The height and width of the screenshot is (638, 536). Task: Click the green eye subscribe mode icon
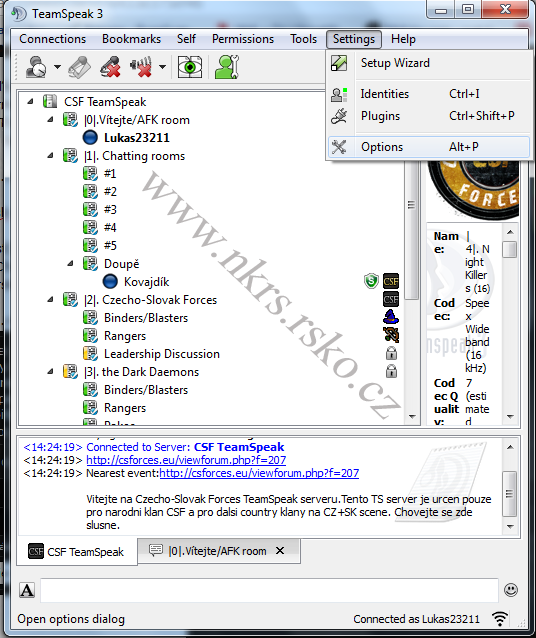point(190,67)
